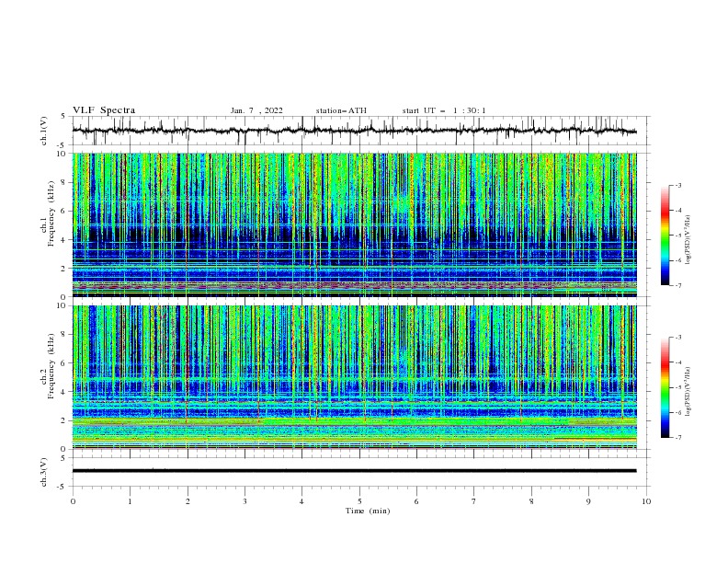Screen dimensions: 728x563
Task: Click the "-3" tick on ch.1 colorbar
Action: tap(677, 185)
